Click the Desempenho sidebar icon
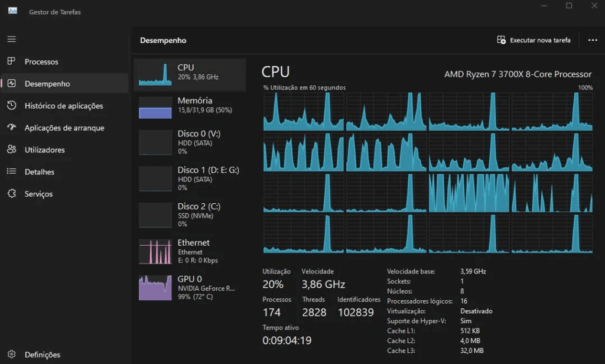The height and width of the screenshot is (364, 605). pos(12,83)
